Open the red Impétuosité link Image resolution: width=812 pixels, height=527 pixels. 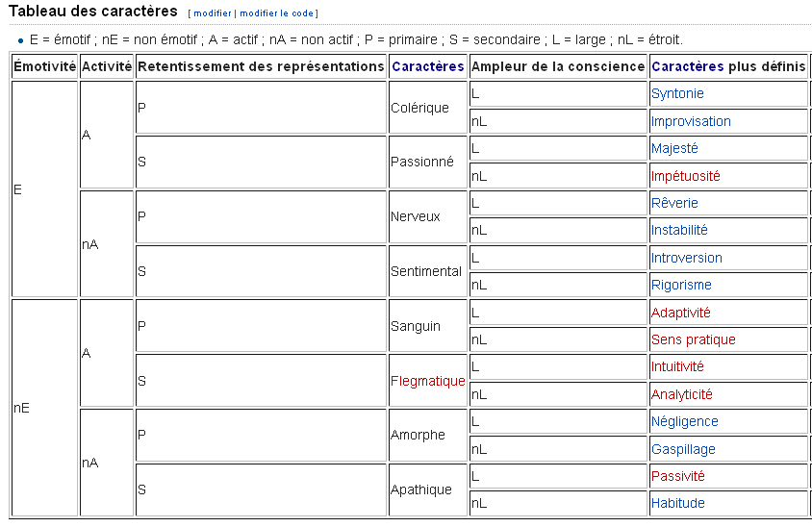pyautogui.click(x=686, y=176)
